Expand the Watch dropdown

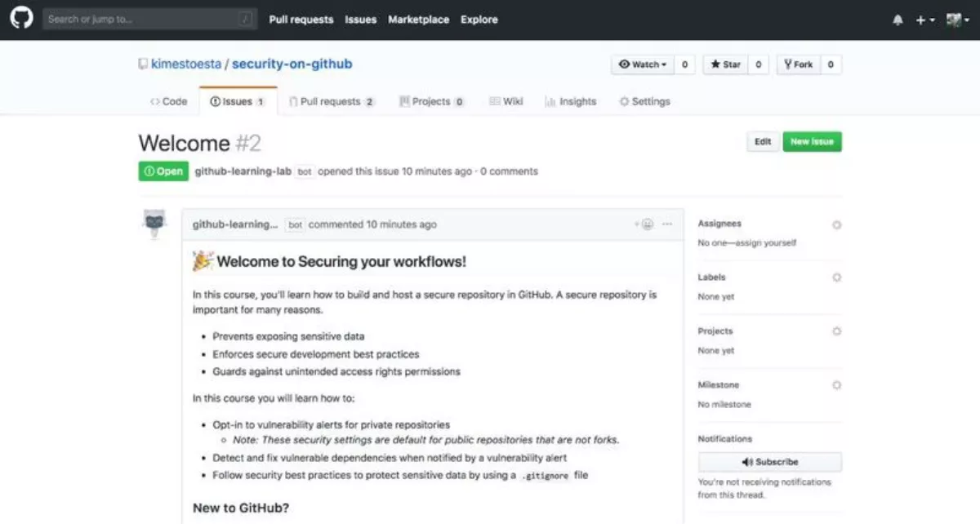(x=643, y=64)
